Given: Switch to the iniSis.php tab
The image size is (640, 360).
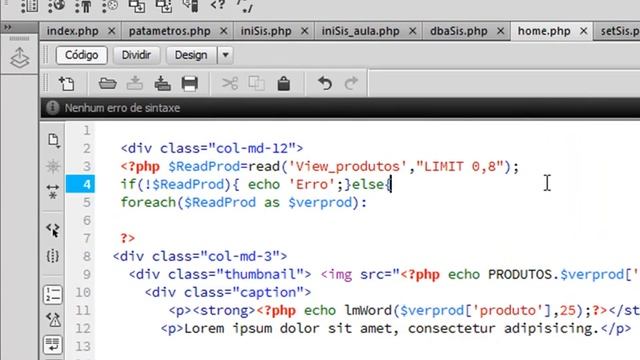Looking at the screenshot, I should (266, 31).
